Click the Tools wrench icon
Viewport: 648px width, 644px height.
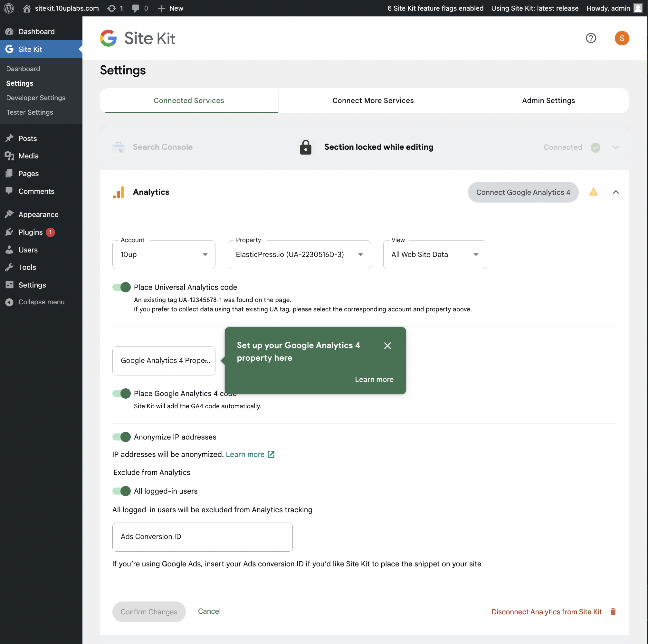9,267
